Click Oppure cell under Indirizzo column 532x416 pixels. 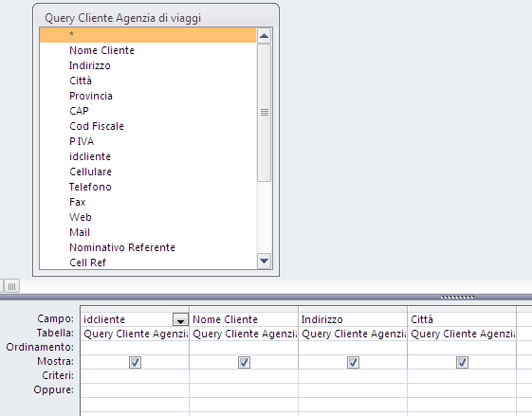pyautogui.click(x=353, y=390)
